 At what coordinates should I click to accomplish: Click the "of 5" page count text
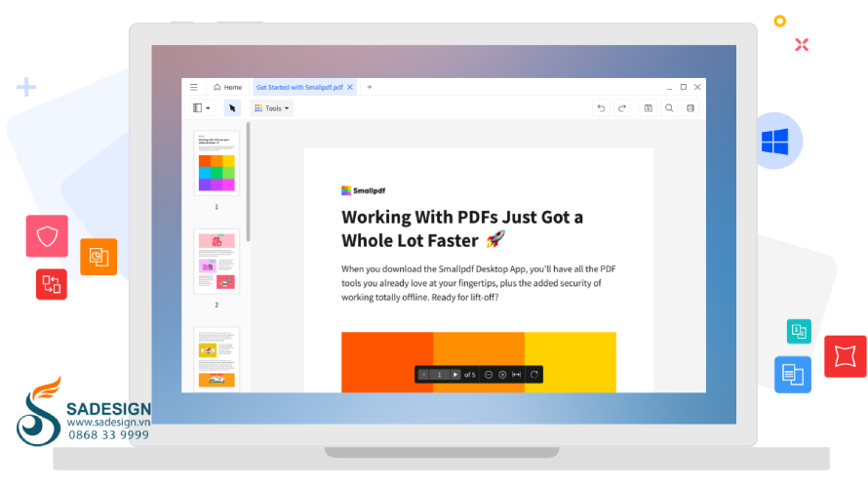click(469, 375)
